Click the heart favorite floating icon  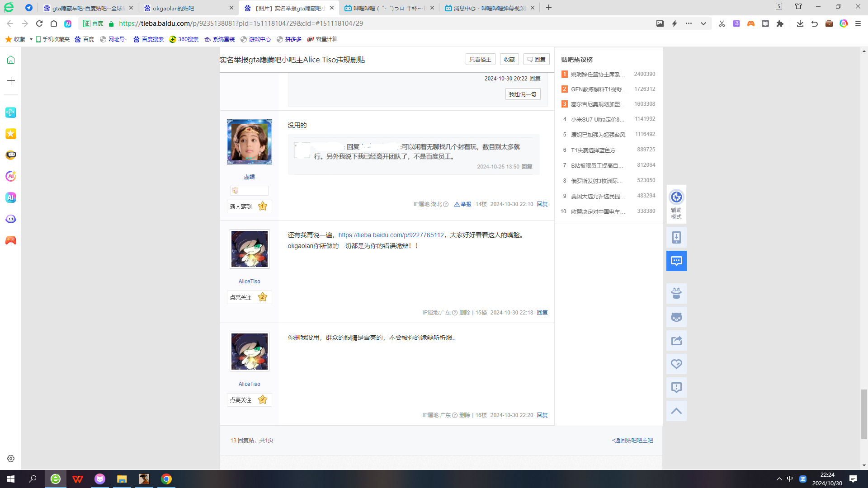click(x=676, y=364)
